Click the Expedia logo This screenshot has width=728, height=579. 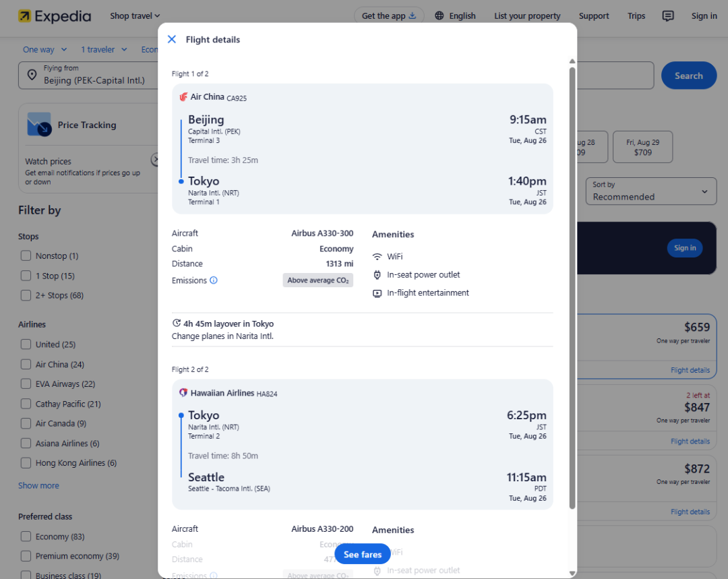click(x=55, y=16)
